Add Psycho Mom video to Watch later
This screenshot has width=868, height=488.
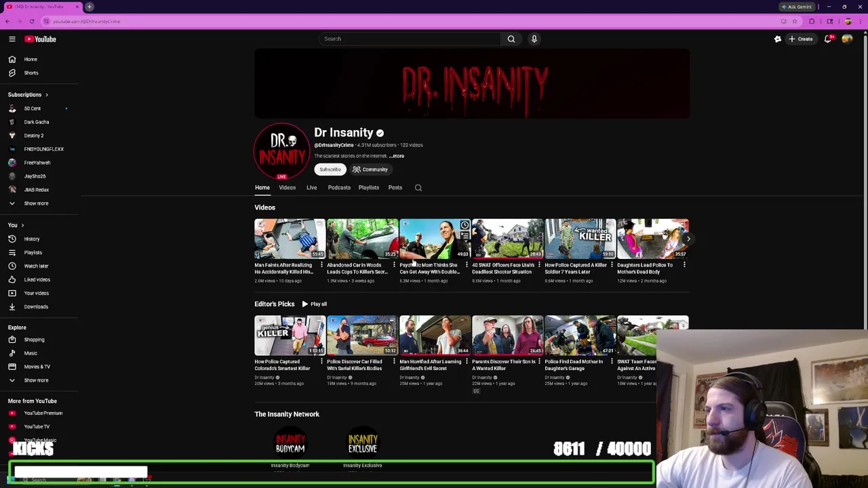click(x=465, y=225)
